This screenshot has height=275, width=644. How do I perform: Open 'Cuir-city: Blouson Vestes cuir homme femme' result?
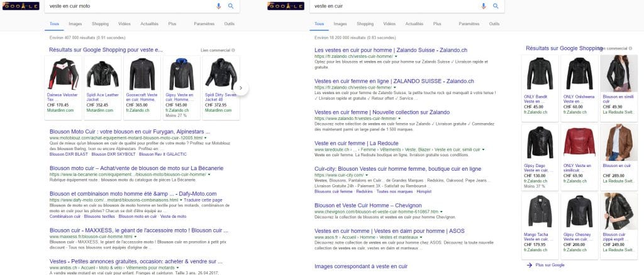tap(397, 169)
